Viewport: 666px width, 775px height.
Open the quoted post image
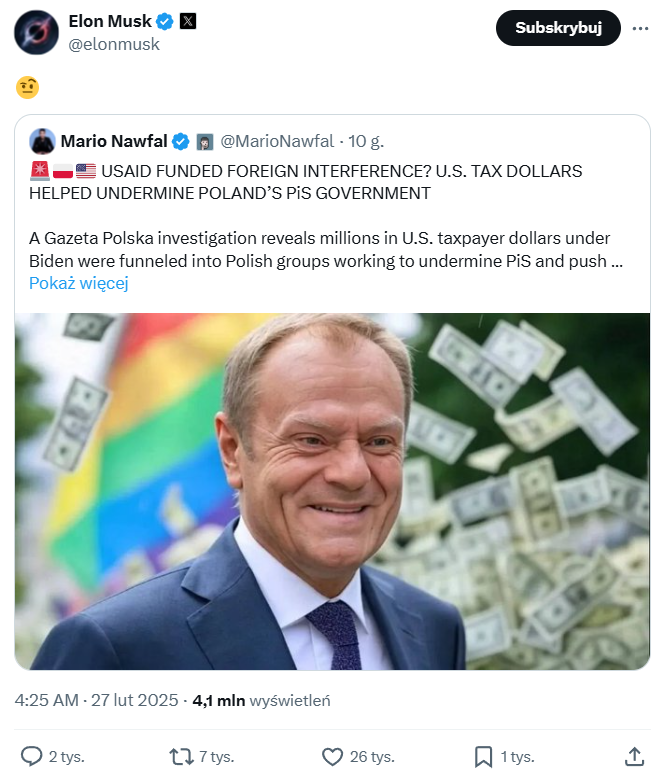click(332, 490)
